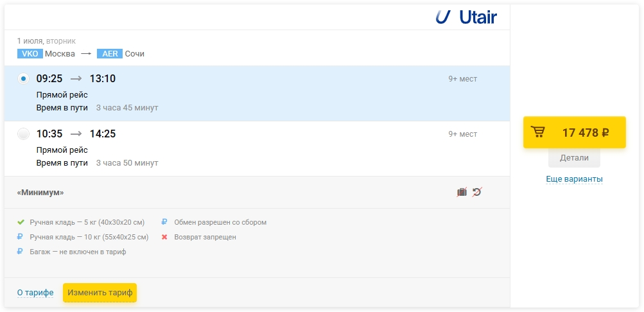Click green checkmark next to 5 kg hand luggage

coord(21,222)
